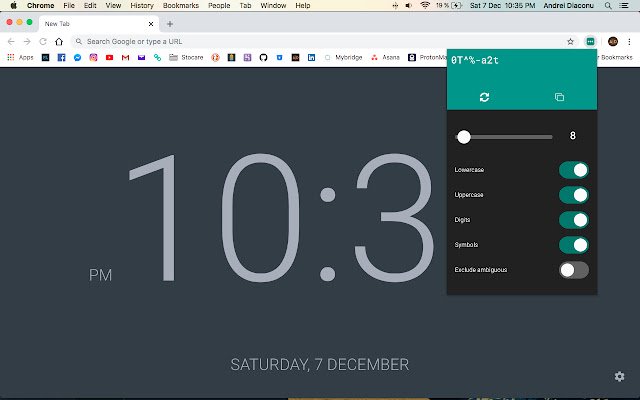This screenshot has width=640, height=400.
Task: Click the Andrei Diaconu user name in menu bar
Action: pyautogui.click(x=568, y=6)
